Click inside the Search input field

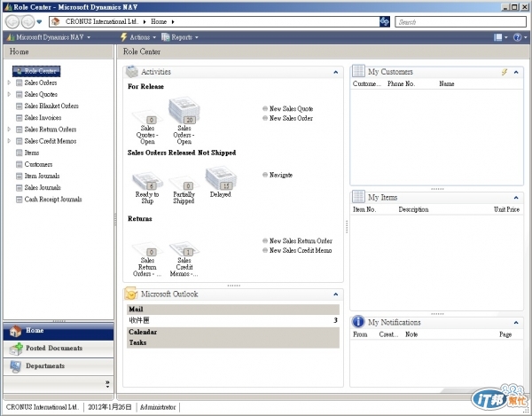[460, 22]
